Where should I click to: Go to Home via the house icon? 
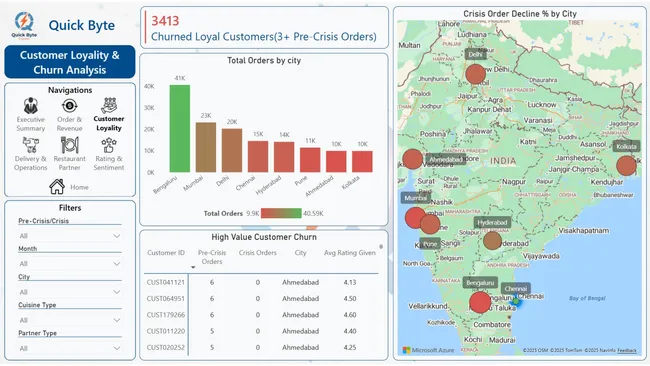pyautogui.click(x=57, y=187)
